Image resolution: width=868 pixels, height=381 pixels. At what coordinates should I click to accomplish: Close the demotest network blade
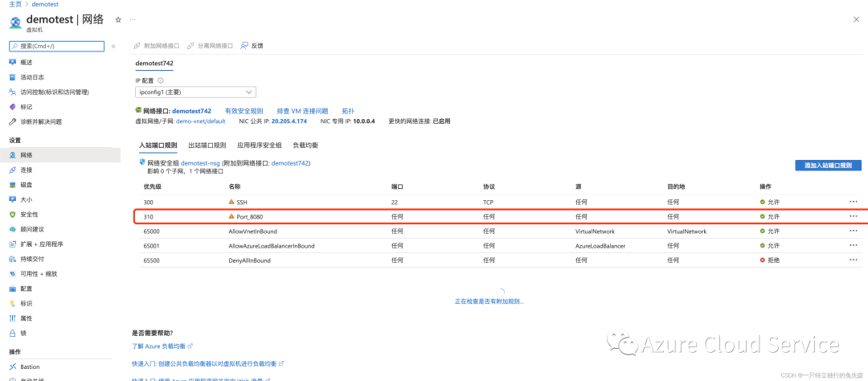857,19
